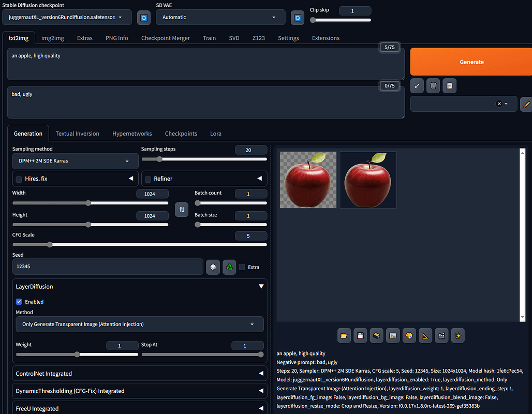This screenshot has width=532, height=414.
Task: Send image to inpaint with palette icon
Action: [409, 336]
